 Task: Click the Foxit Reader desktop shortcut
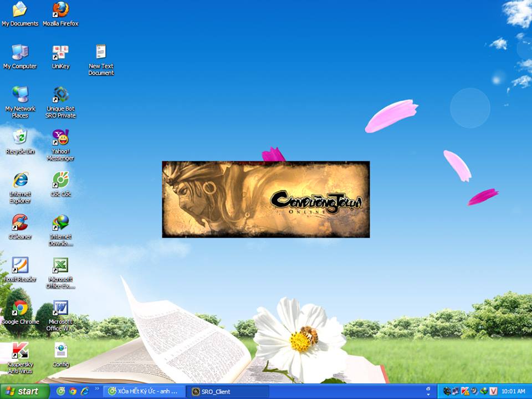point(20,269)
